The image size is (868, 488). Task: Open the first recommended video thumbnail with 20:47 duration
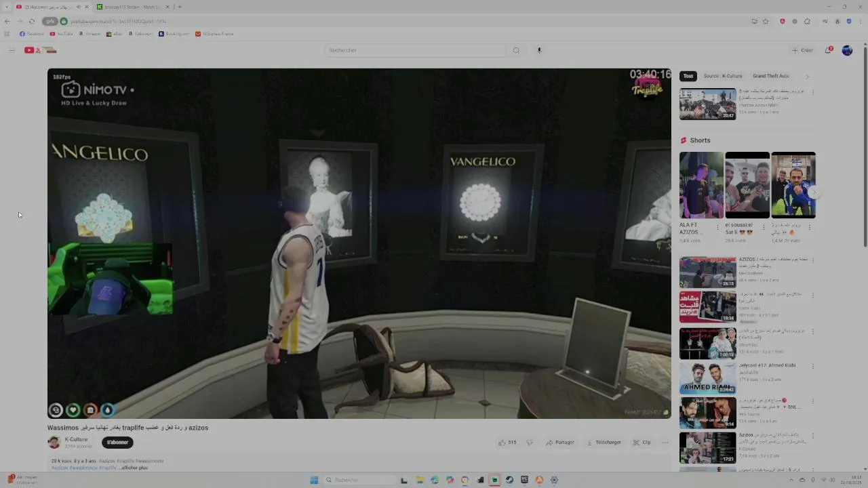tap(707, 104)
